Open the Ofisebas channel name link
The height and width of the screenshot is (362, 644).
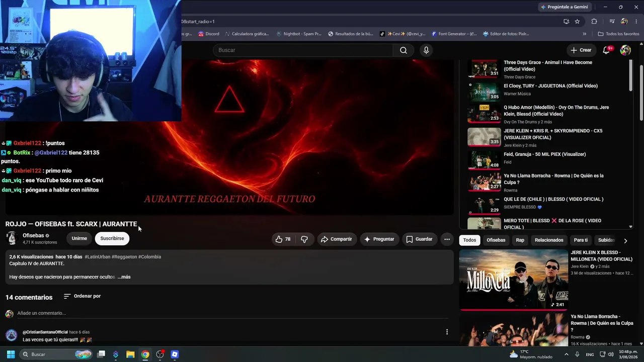coord(33,236)
